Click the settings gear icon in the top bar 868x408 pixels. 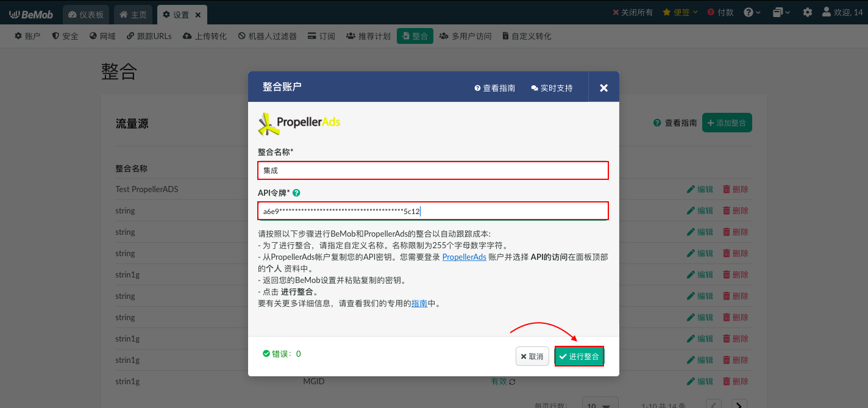808,12
